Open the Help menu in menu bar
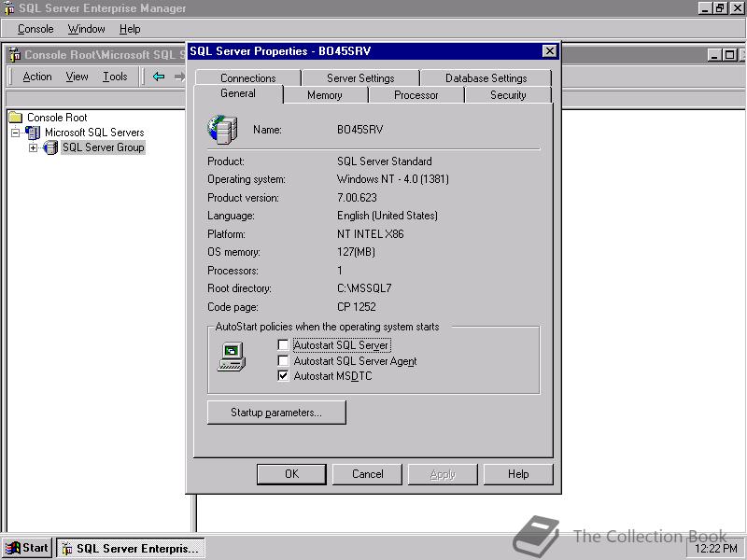Image resolution: width=747 pixels, height=560 pixels. 130,29
